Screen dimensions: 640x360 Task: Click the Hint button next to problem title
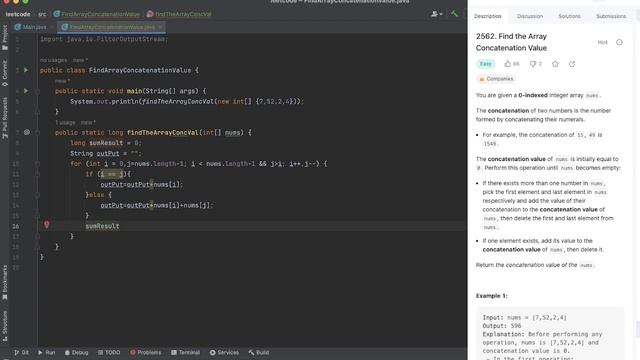click(602, 42)
